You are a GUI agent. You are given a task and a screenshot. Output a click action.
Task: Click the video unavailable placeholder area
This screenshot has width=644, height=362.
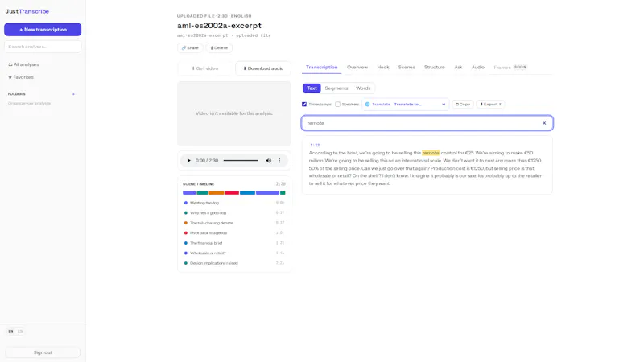pos(234,113)
